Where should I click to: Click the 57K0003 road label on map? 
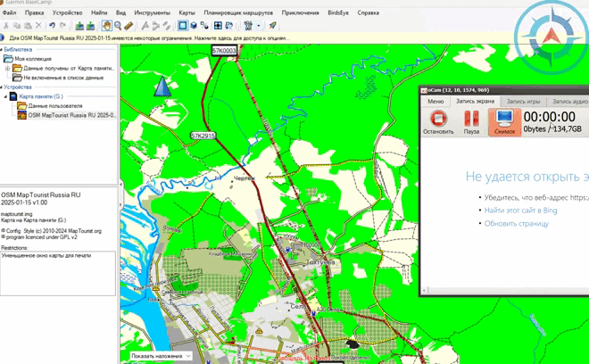coord(224,51)
